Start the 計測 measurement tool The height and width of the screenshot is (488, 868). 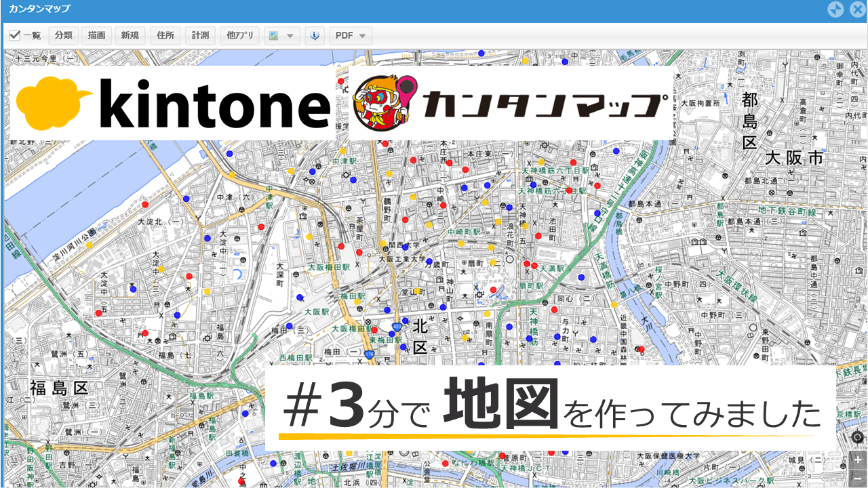coord(200,36)
